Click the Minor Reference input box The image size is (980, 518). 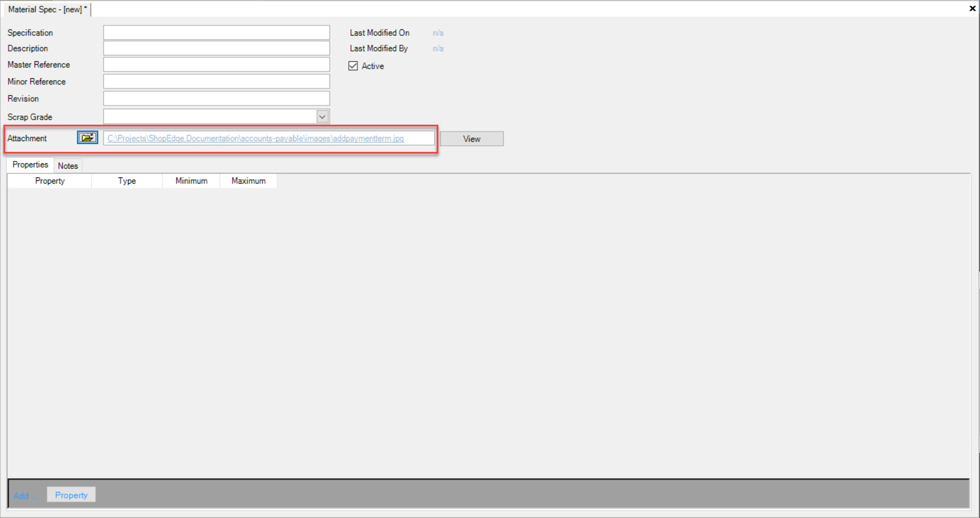pyautogui.click(x=217, y=82)
